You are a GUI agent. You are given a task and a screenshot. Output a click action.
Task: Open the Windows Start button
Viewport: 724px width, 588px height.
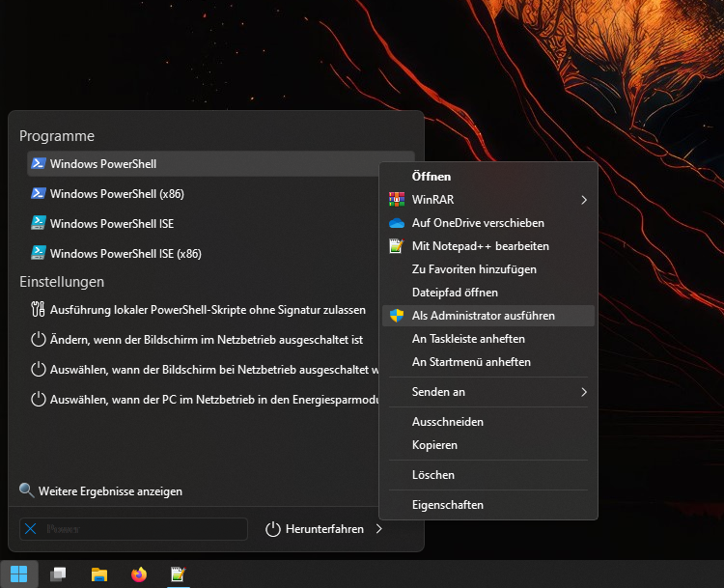click(19, 574)
